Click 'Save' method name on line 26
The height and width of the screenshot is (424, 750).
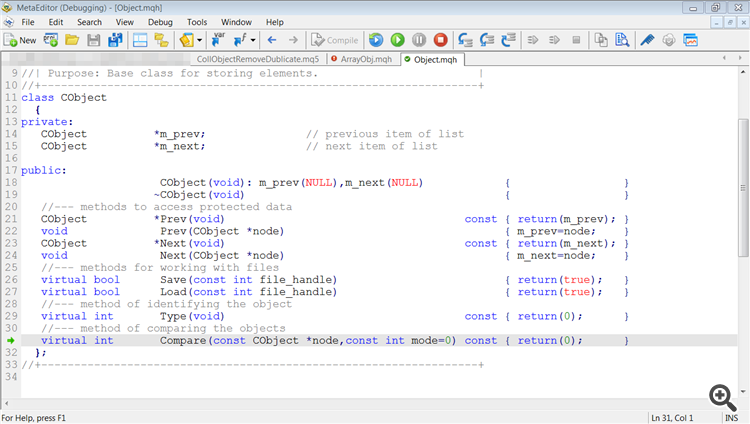173,280
